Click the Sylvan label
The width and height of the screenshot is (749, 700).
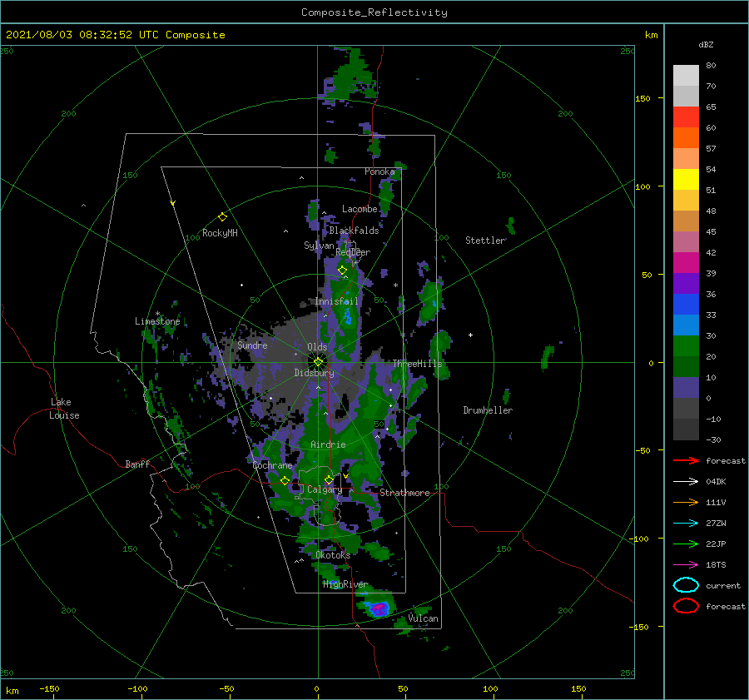point(319,246)
